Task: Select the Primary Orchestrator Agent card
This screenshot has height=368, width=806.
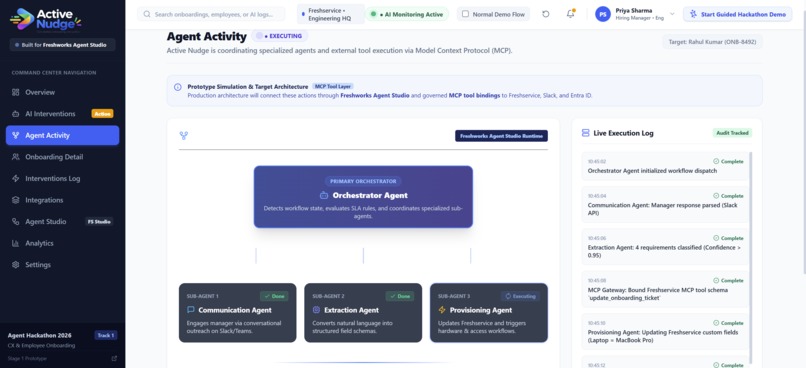Action: click(363, 197)
